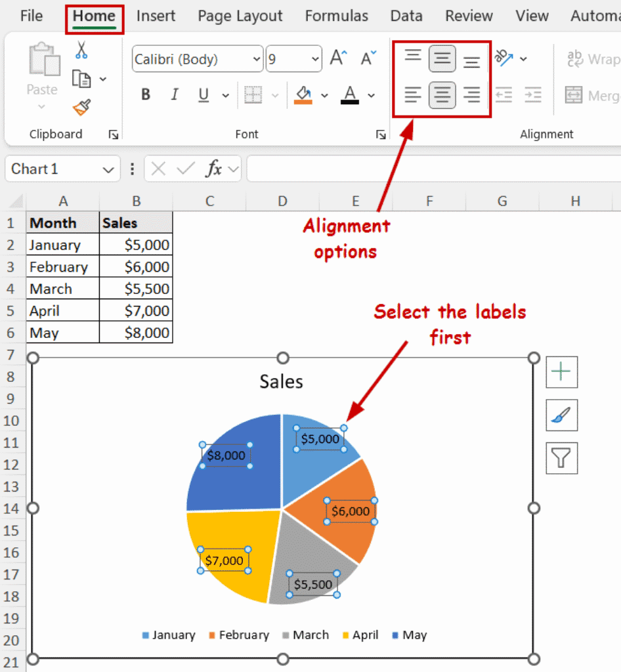Viewport: 621px width, 672px height.
Task: Select the $8,000 data label on chart
Action: click(x=226, y=455)
